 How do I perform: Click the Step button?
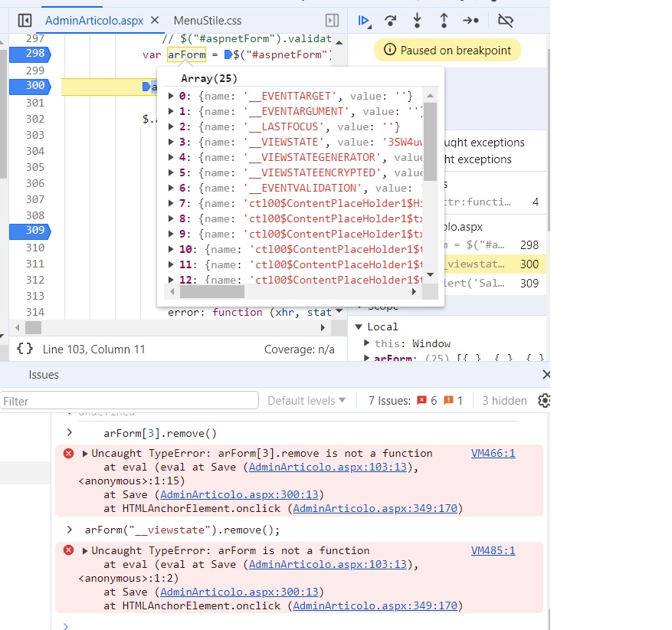pos(471,20)
